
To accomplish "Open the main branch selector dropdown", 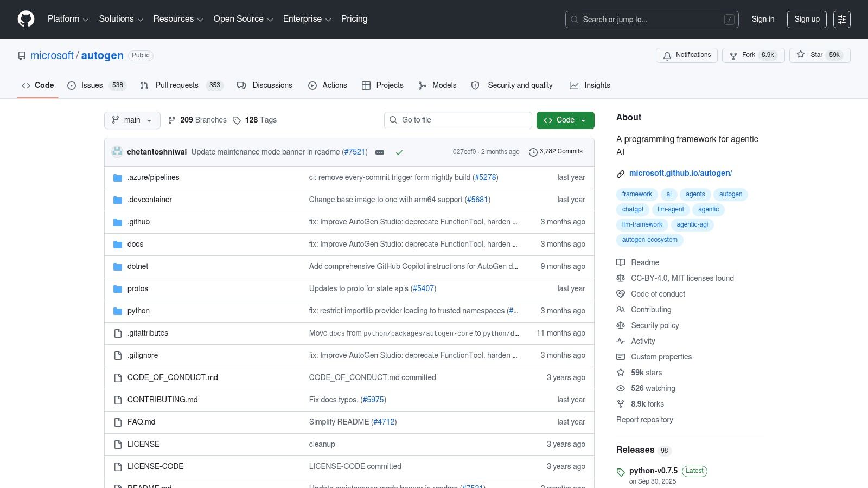I will click(x=132, y=120).
